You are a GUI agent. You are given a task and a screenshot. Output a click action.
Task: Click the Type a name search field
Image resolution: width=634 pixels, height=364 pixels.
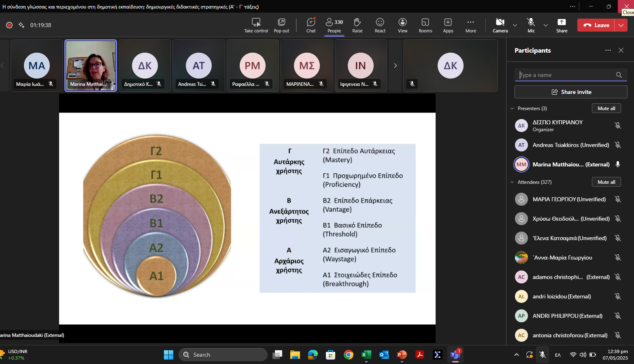pos(565,75)
